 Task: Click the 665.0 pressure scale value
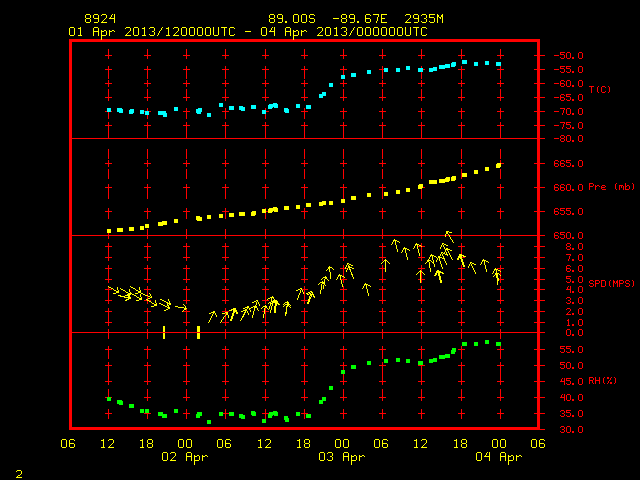[568, 164]
